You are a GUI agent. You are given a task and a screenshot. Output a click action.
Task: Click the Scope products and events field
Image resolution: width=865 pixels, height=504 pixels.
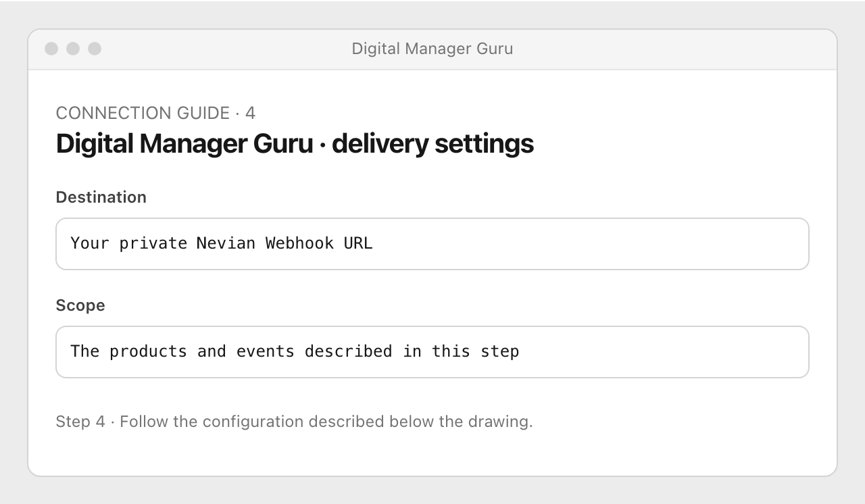432,352
